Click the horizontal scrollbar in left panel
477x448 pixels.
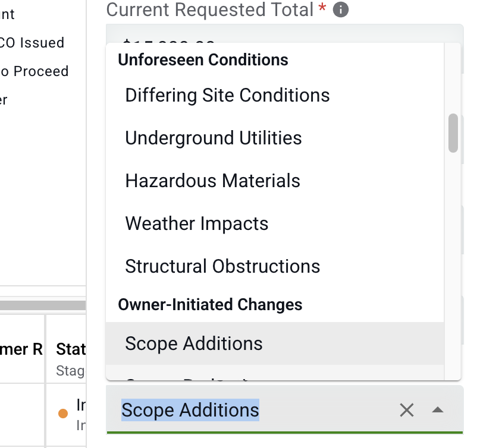pyautogui.click(x=43, y=305)
